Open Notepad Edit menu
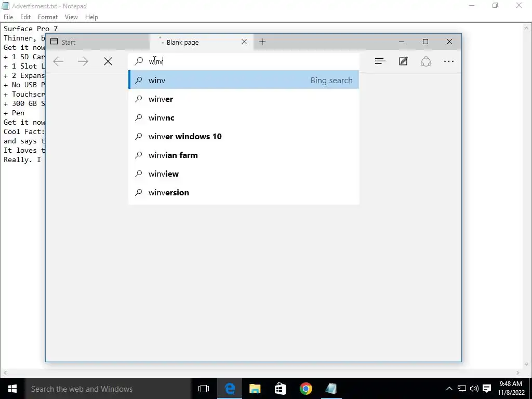The width and height of the screenshot is (532, 399). click(25, 17)
